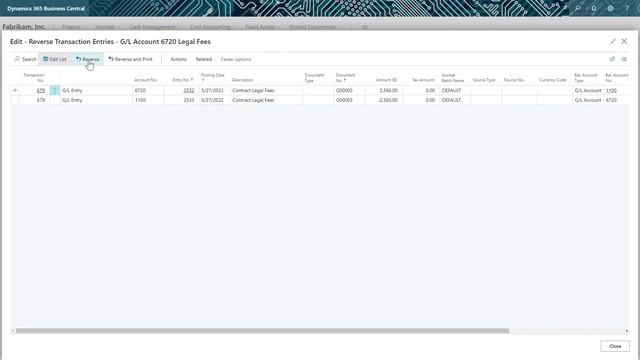Click Amount ($) column header

tap(386, 80)
